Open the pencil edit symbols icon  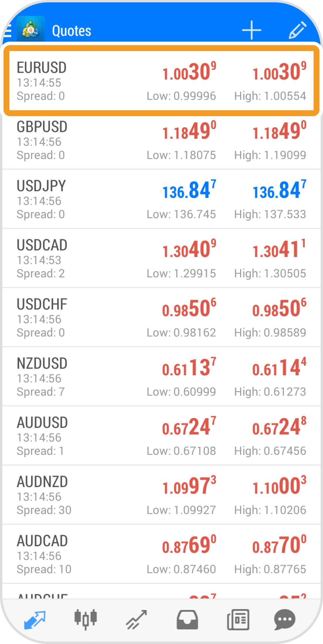(297, 30)
